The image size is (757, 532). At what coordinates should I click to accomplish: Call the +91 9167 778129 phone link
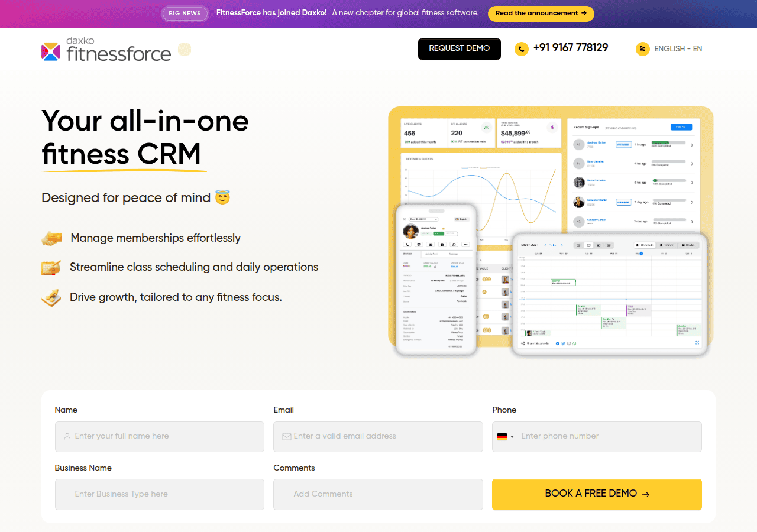[571, 48]
